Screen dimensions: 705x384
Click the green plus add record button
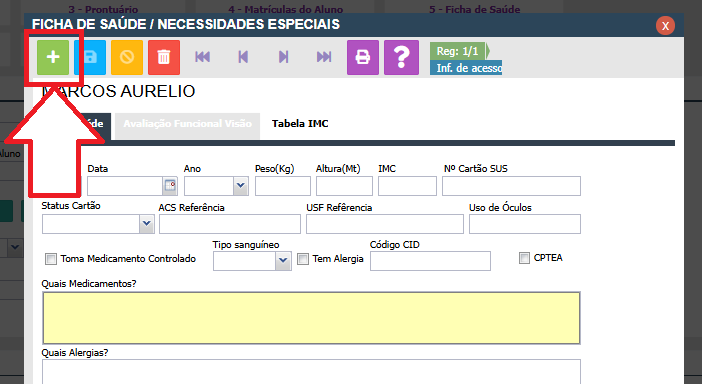pos(53,57)
